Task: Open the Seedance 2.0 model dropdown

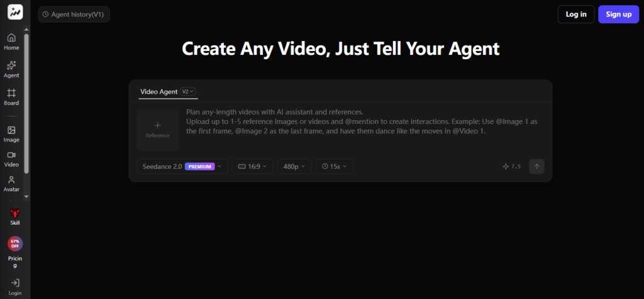Action: click(182, 167)
